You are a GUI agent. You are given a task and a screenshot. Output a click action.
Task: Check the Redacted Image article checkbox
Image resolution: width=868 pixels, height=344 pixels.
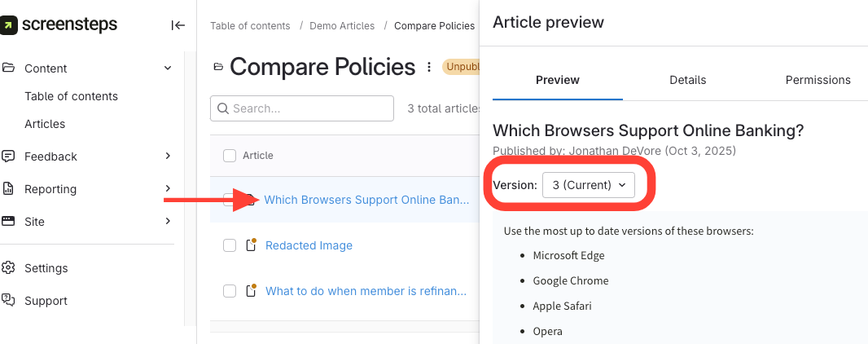point(230,245)
